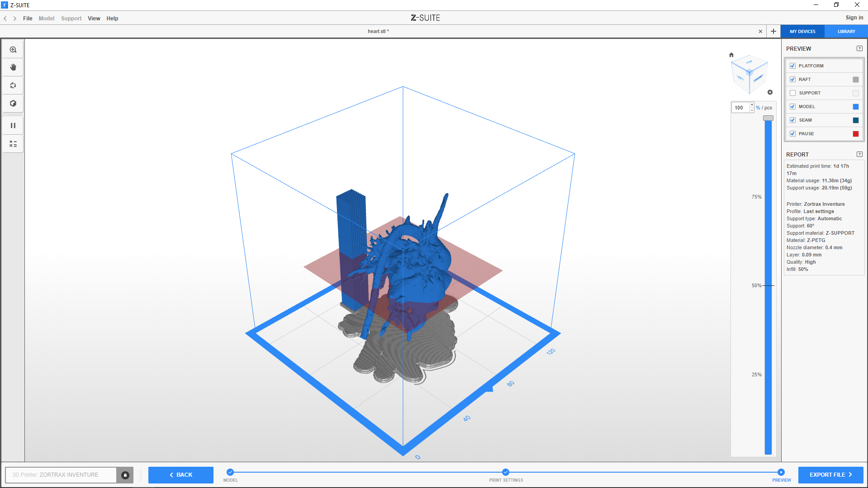Click the home view icon

[x=731, y=55]
